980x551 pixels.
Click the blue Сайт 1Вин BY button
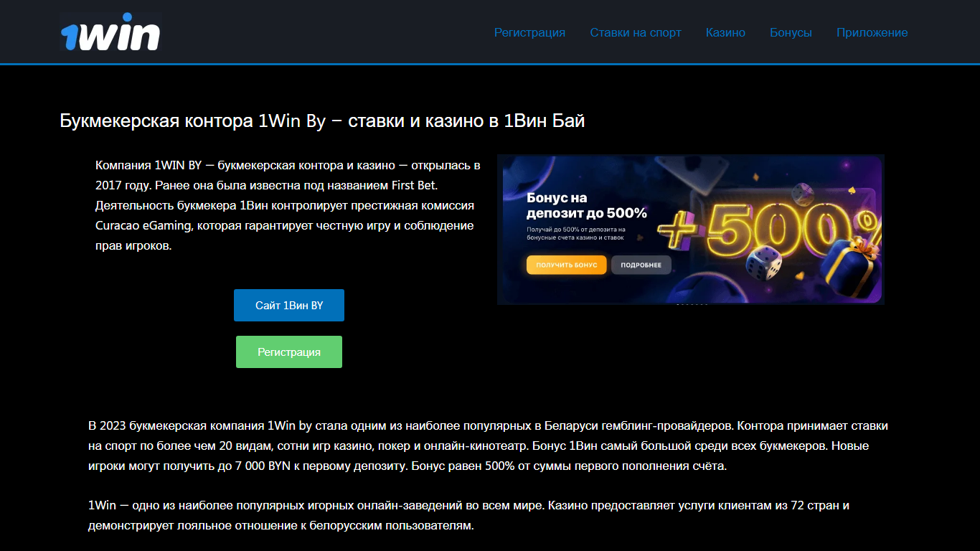289,305
